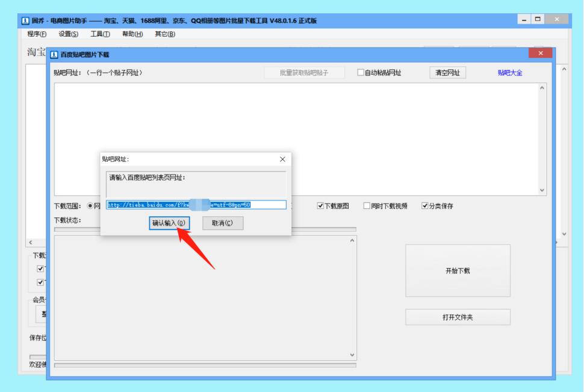Click the left scroll arrow in main window
The height and width of the screenshot is (392, 584).
[x=31, y=242]
